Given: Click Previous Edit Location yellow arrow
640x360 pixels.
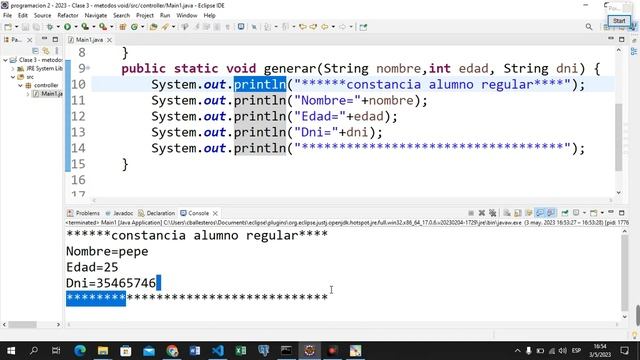Looking at the screenshot, I should (x=303, y=27).
